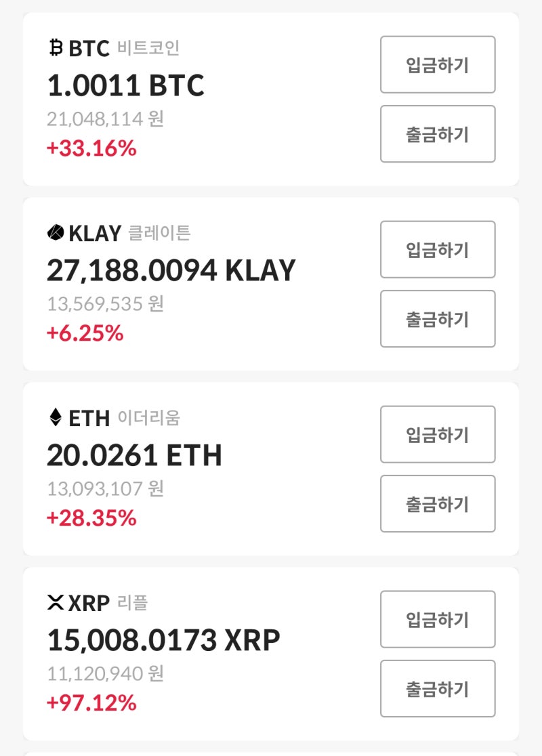Image resolution: width=542 pixels, height=756 pixels.
Task: Tap 입금하기 button for XRP
Action: [x=438, y=619]
